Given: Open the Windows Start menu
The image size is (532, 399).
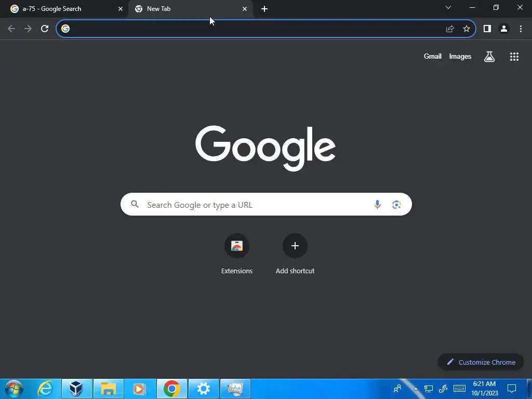Looking at the screenshot, I should (x=14, y=389).
